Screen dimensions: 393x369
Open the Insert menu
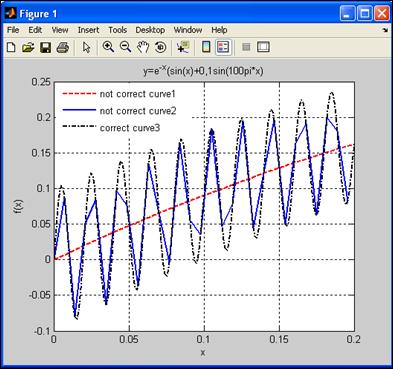(x=88, y=30)
